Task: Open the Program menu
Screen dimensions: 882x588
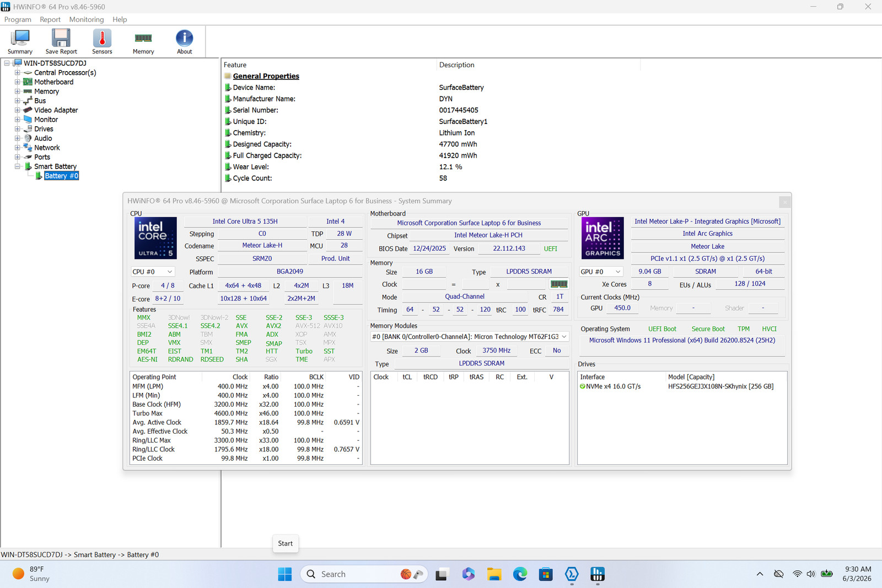Action: tap(18, 19)
